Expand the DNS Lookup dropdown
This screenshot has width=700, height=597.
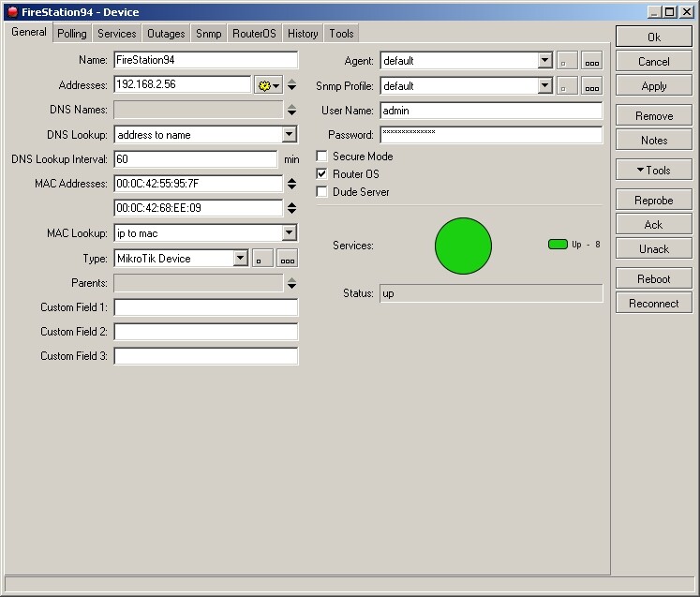click(289, 135)
